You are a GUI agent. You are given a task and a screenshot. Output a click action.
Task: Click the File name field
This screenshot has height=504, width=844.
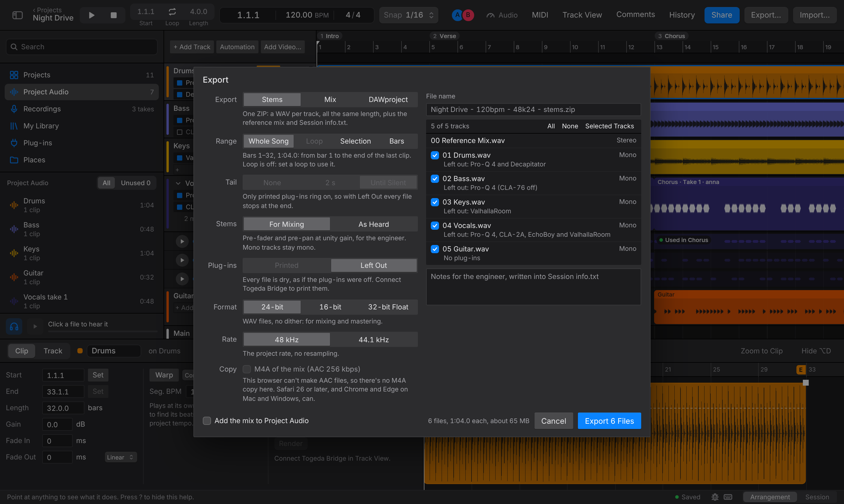click(x=533, y=110)
